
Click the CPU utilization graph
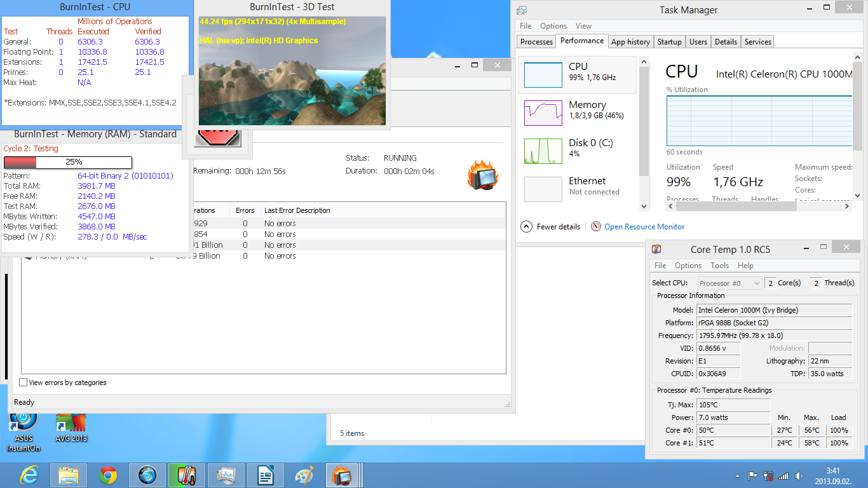click(x=759, y=121)
